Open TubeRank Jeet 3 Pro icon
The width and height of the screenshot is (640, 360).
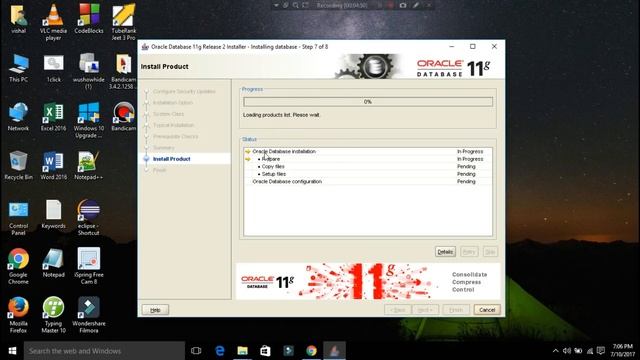point(124,22)
